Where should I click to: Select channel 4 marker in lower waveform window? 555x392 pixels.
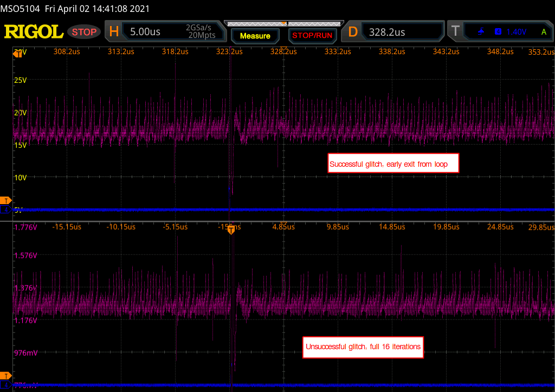point(5,384)
